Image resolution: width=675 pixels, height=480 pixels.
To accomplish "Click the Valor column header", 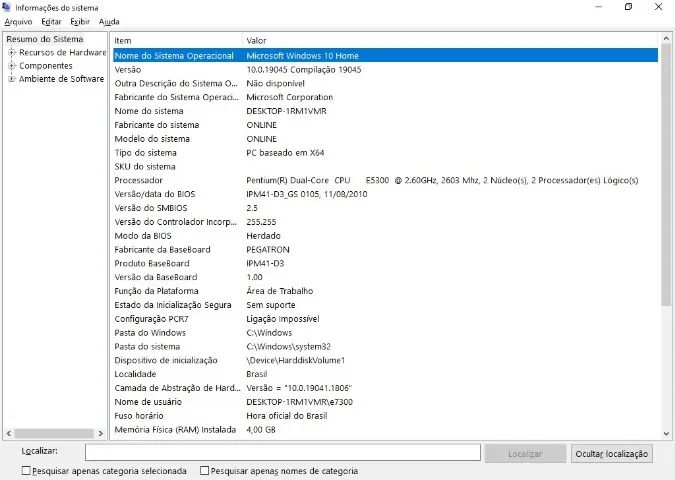I will (450, 40).
